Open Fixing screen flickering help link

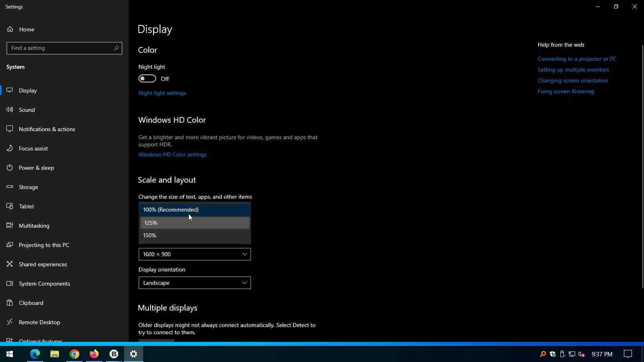click(566, 91)
